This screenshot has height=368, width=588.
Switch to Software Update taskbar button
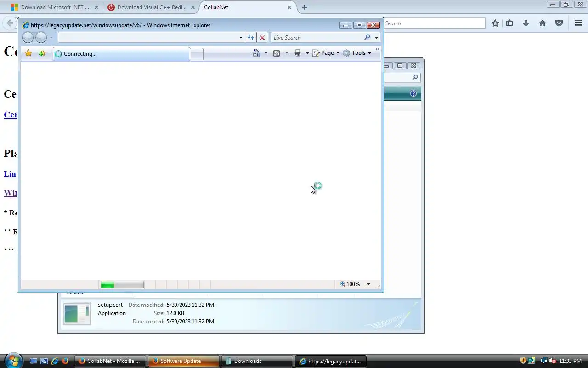pyautogui.click(x=183, y=361)
